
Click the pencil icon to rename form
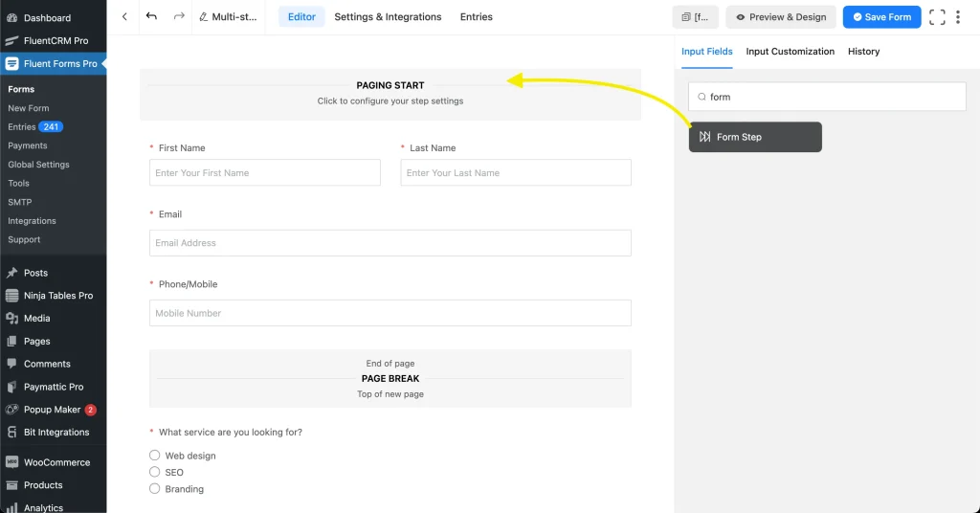pos(203,17)
